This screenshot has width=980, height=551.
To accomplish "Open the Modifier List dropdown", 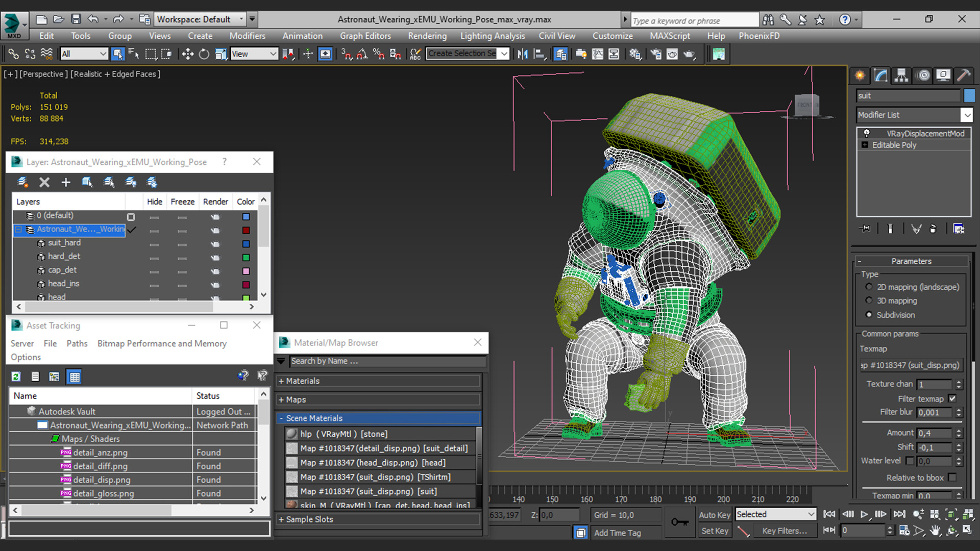I will [915, 115].
